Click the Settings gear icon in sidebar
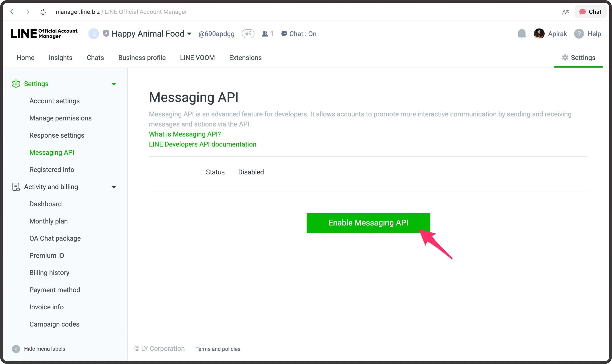Screen dimensions: 612x364 [x=16, y=84]
